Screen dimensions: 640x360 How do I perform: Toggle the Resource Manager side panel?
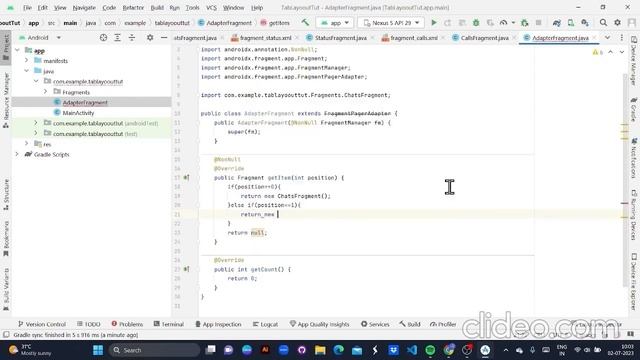(x=6, y=100)
